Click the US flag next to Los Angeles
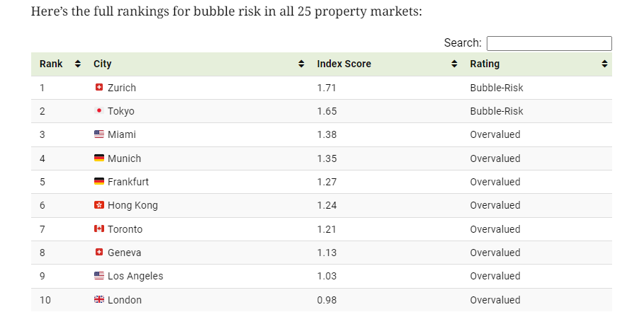The width and height of the screenshot is (644, 324). (x=99, y=276)
